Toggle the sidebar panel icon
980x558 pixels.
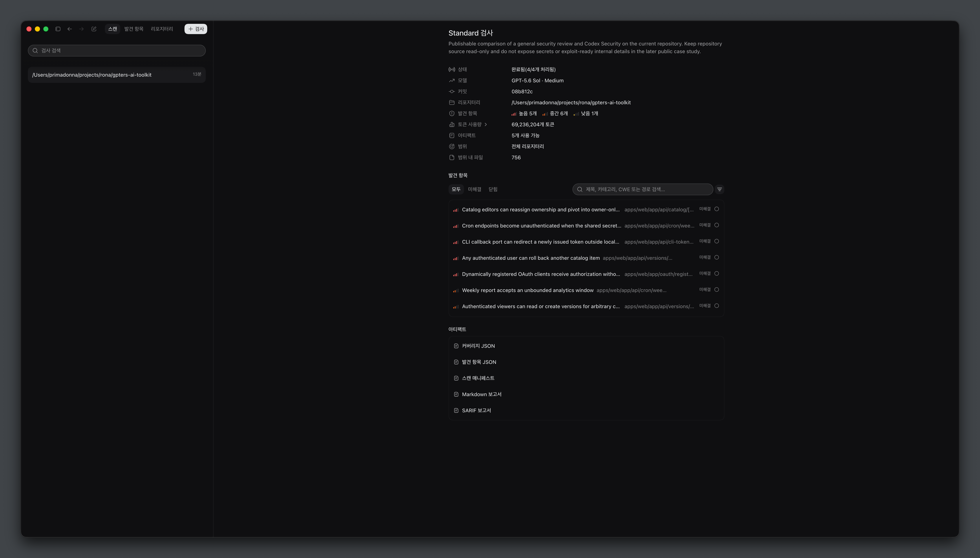(x=58, y=29)
